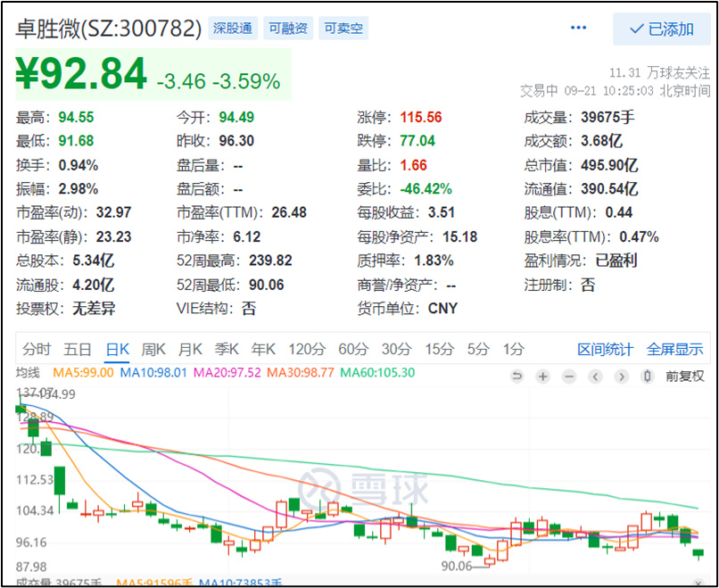This screenshot has height=588, width=719.
Task: Click the 成交量 value 39675手
Action: (x=607, y=118)
